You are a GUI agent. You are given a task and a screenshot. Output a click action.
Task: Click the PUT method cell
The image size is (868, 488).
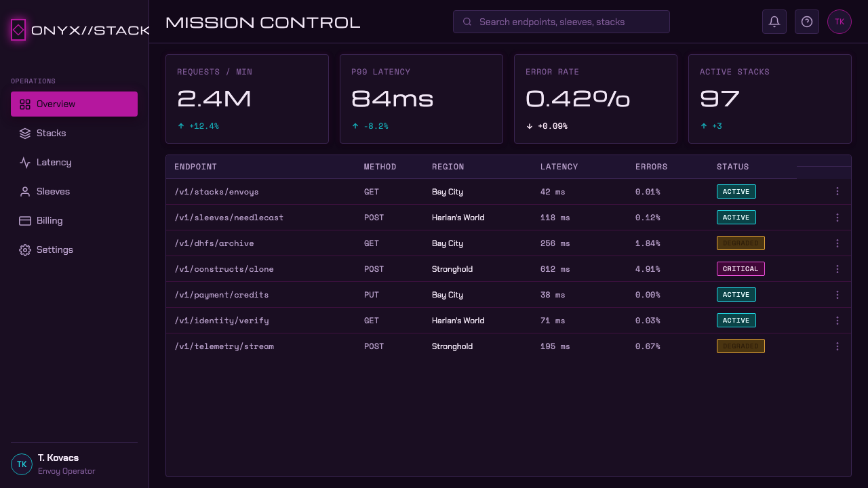[372, 295]
